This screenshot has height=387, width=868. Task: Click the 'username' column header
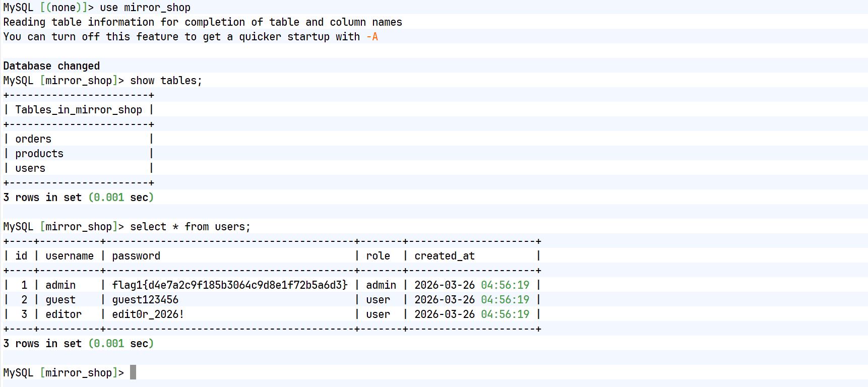coord(70,256)
